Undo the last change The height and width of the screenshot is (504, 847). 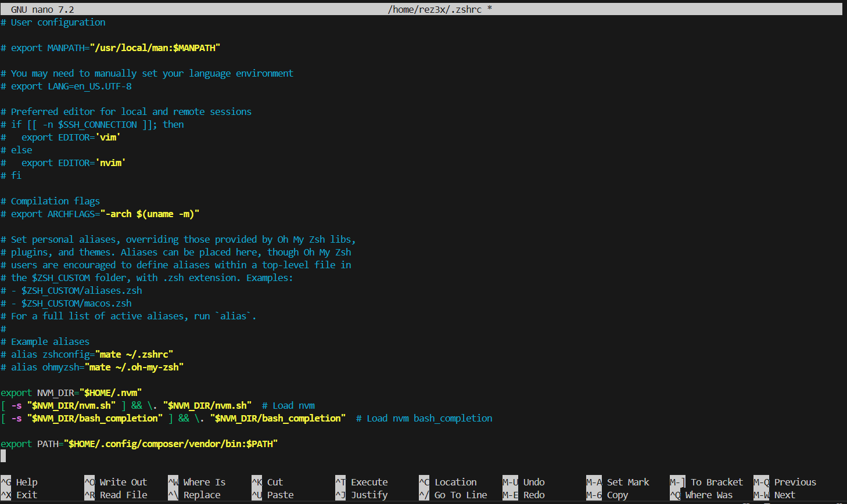click(533, 481)
